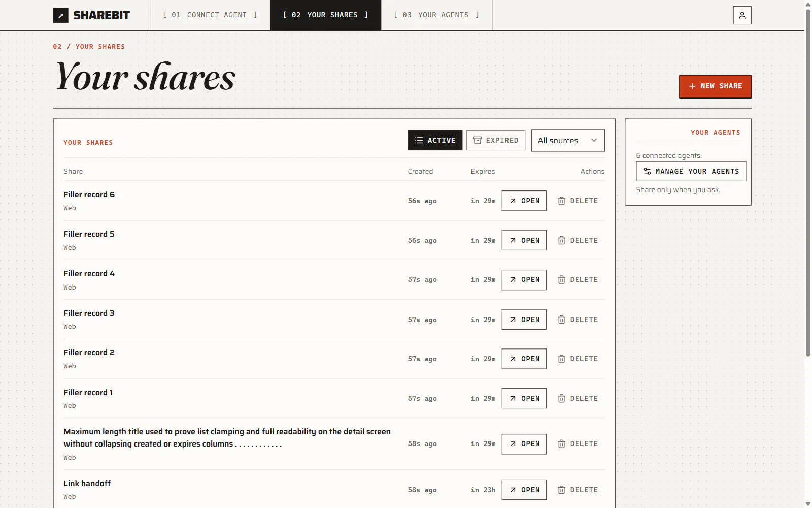Click the list icon in Active filter
Viewport: 812px width, 508px height.
click(419, 140)
